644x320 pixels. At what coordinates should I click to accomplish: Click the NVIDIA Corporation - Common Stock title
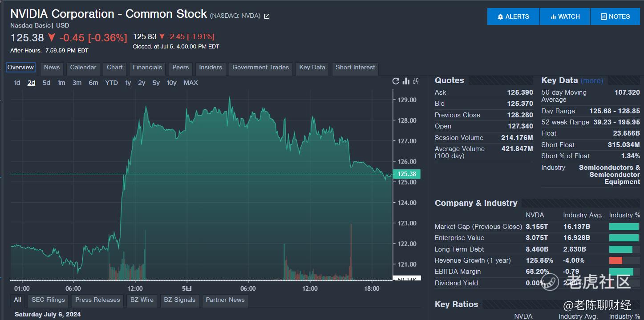(109, 14)
